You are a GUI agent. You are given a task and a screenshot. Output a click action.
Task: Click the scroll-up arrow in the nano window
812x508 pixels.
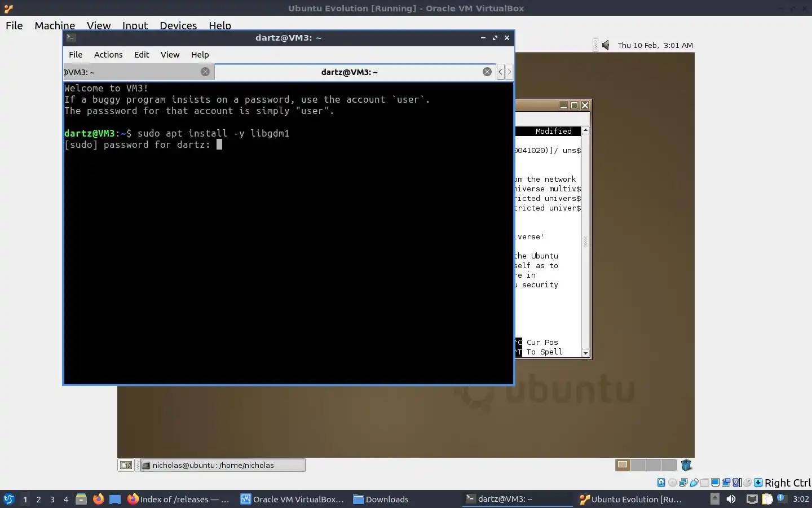click(585, 130)
